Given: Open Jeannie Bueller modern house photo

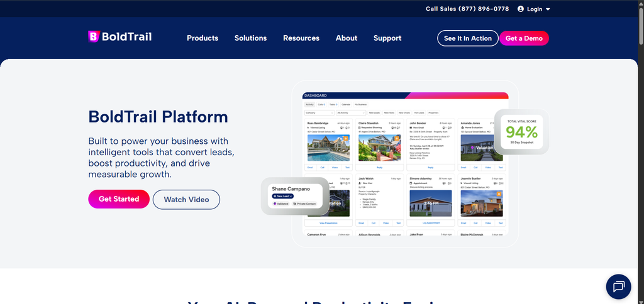Looking at the screenshot, I should pyautogui.click(x=482, y=204).
